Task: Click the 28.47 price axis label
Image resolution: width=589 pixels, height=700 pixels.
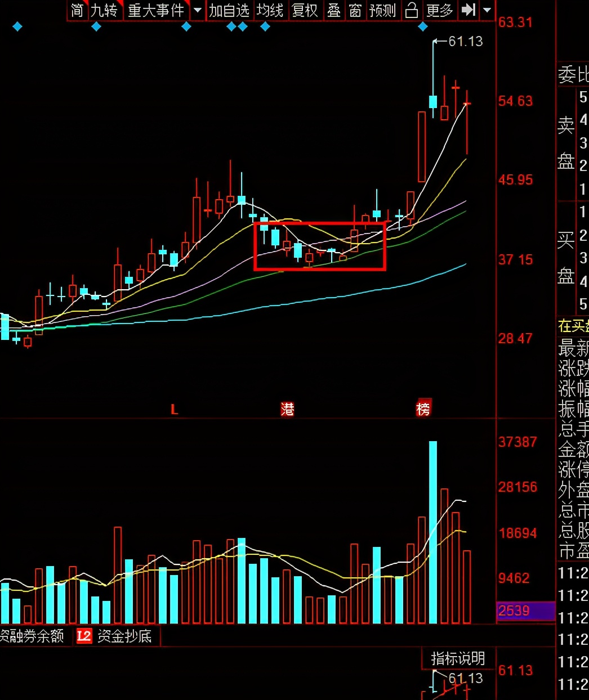Action: [515, 339]
